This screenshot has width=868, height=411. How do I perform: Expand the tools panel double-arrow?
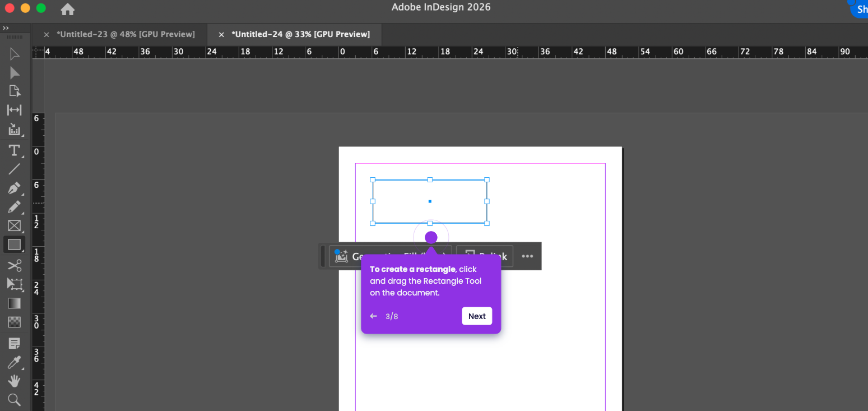point(6,27)
